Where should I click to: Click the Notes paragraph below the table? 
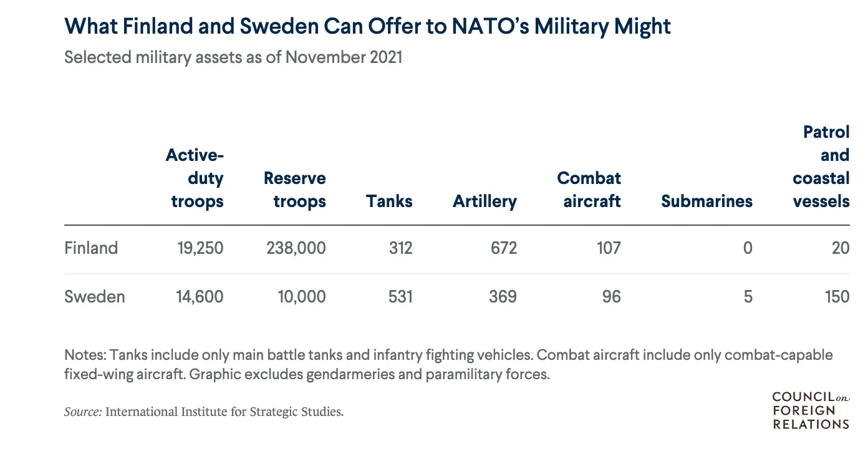tap(448, 365)
